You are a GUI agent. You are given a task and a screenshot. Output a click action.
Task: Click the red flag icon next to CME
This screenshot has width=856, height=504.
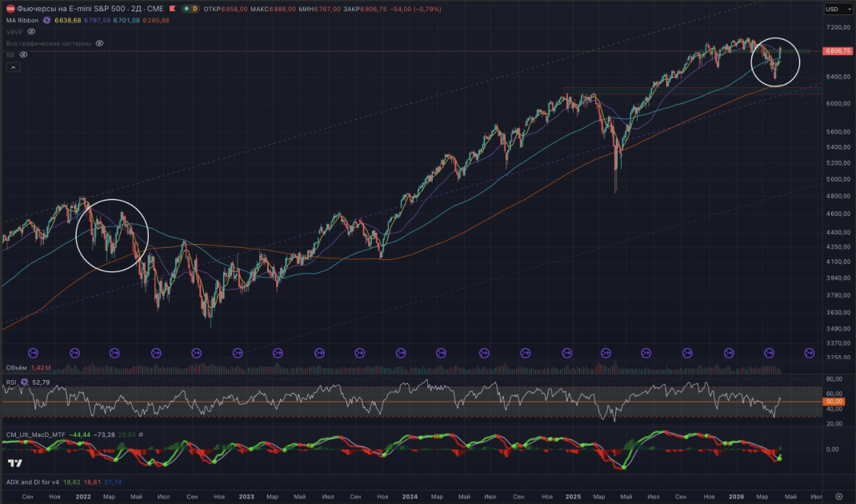(173, 9)
